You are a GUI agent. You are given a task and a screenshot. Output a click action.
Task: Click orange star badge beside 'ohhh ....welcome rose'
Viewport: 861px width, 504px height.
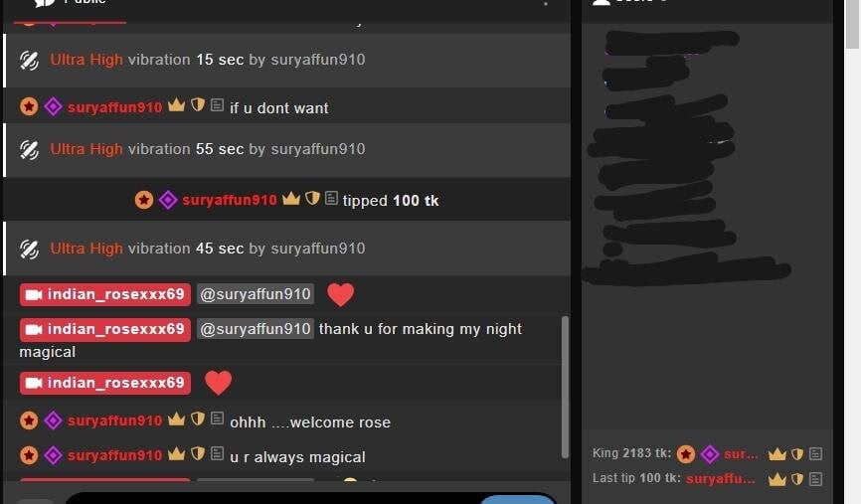(29, 420)
